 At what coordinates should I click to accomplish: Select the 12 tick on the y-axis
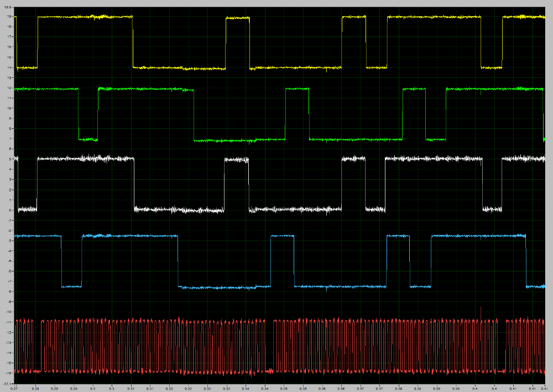pyautogui.click(x=9, y=88)
